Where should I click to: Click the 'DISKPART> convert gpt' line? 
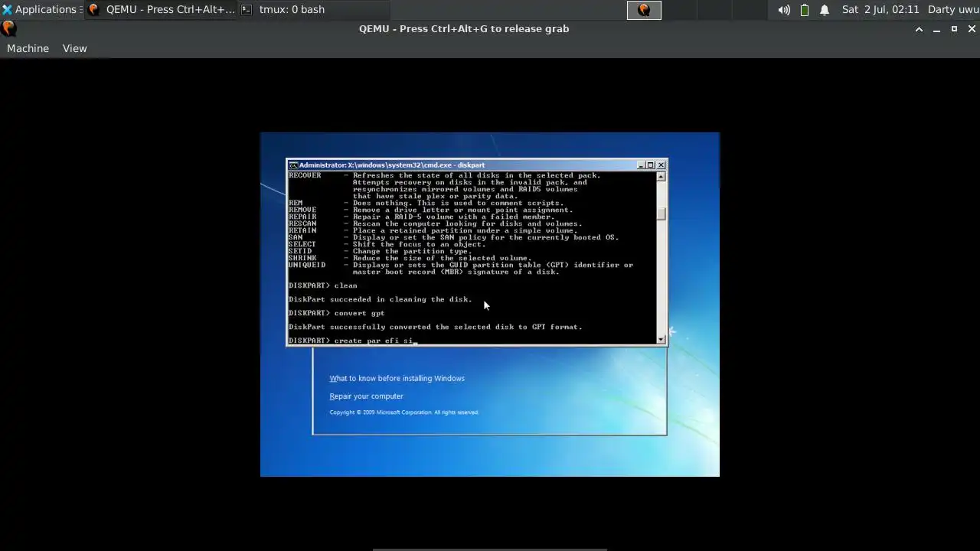336,313
